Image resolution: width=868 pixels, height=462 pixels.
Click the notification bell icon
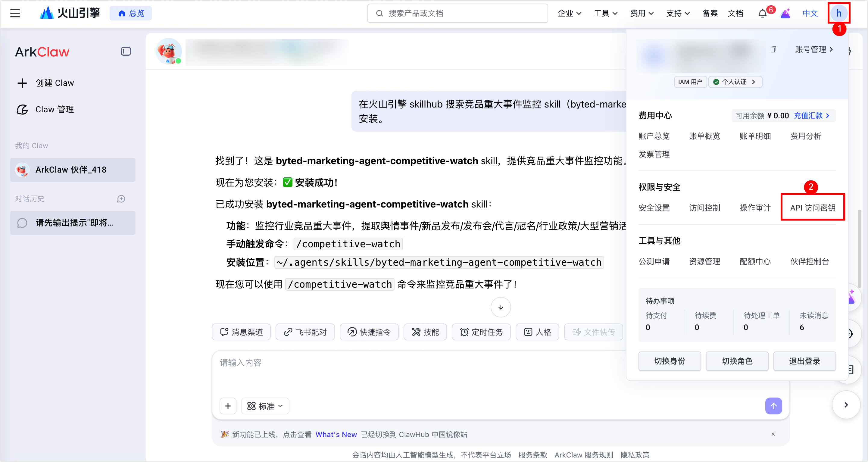762,14
